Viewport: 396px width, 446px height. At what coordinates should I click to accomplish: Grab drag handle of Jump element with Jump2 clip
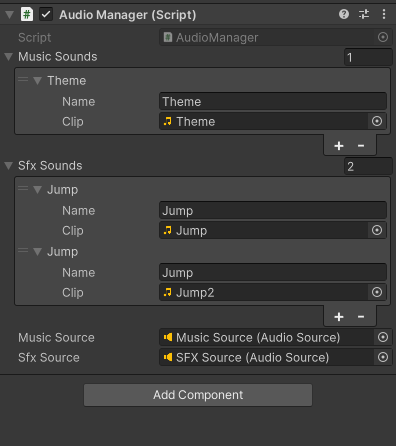tap(23, 250)
